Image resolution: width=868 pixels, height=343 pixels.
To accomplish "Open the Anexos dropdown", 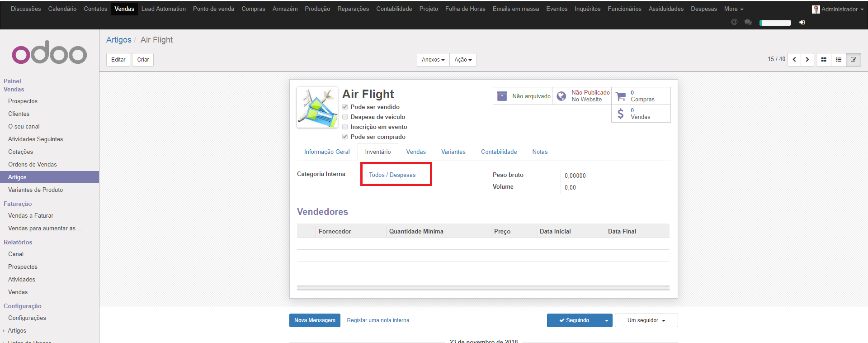I will tap(433, 60).
